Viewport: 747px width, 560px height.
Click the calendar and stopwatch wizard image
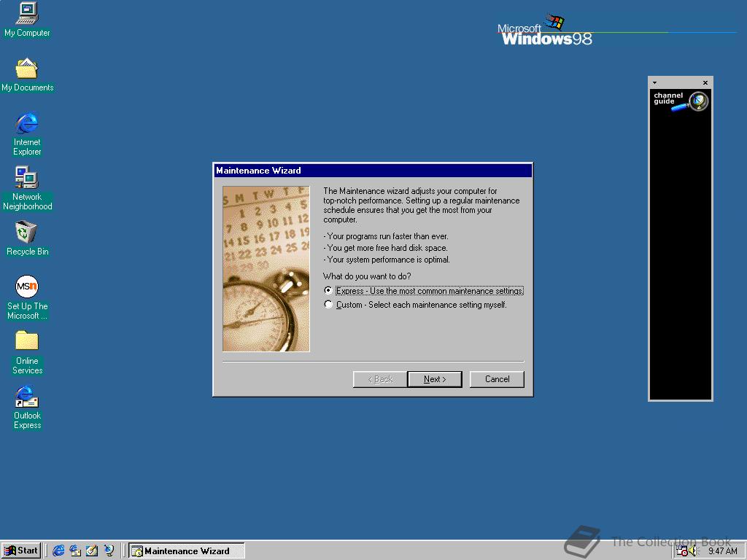266,269
